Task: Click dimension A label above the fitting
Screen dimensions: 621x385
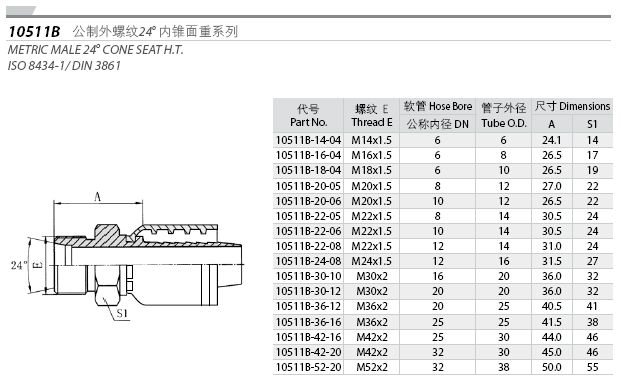Action: click(97, 196)
